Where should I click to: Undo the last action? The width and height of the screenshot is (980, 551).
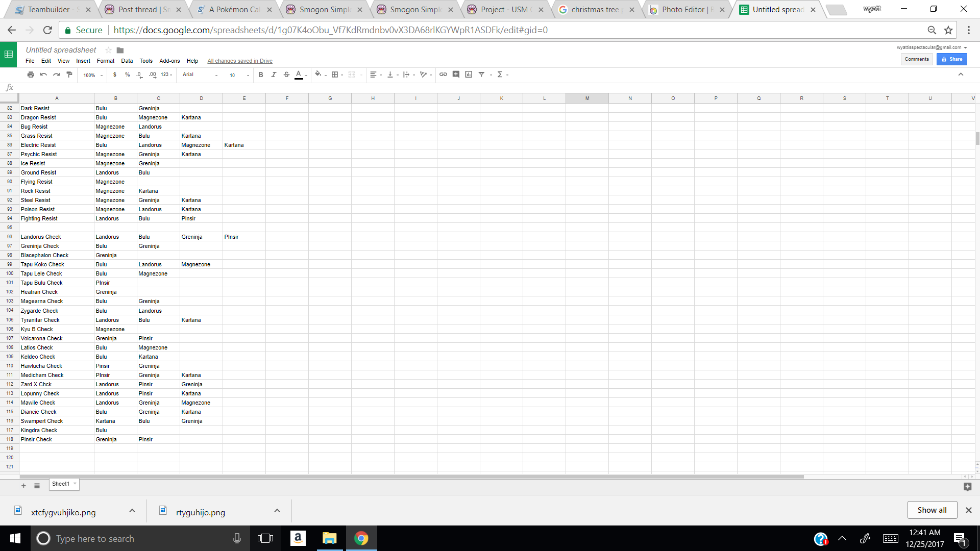click(x=43, y=74)
